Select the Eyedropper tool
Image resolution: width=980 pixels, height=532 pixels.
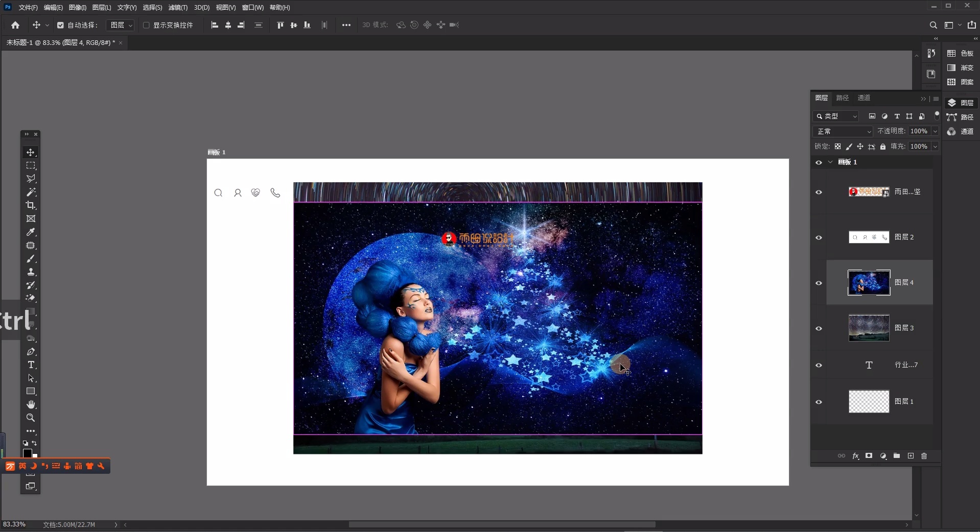(x=31, y=232)
